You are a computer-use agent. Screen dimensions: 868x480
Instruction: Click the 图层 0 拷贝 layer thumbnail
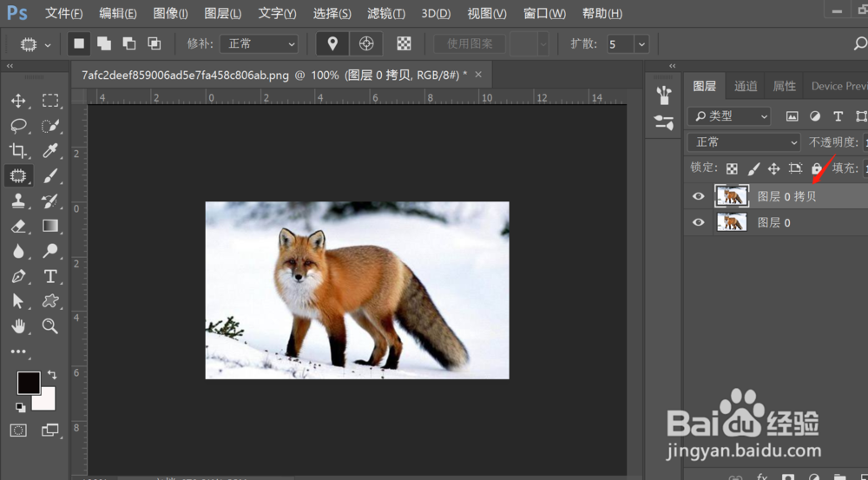pyautogui.click(x=732, y=196)
